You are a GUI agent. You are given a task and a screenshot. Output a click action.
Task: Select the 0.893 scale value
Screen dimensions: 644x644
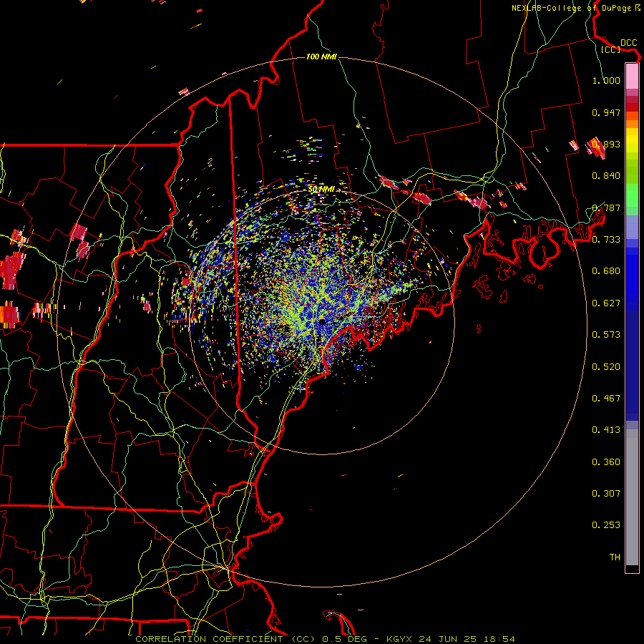click(606, 144)
